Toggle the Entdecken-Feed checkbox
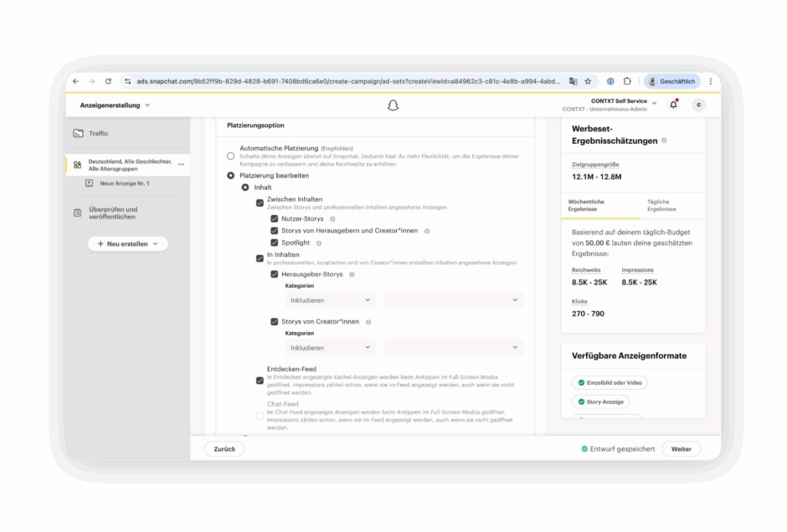787x532 pixels. coord(260,381)
